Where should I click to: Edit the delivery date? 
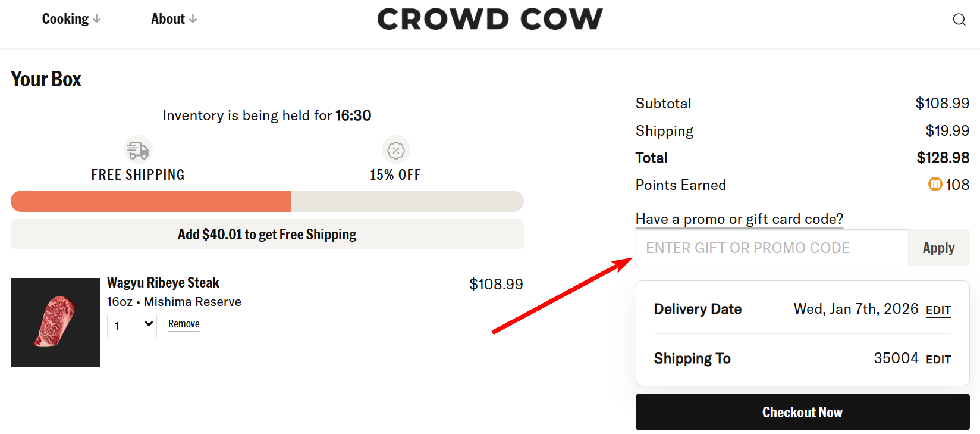[x=938, y=310]
